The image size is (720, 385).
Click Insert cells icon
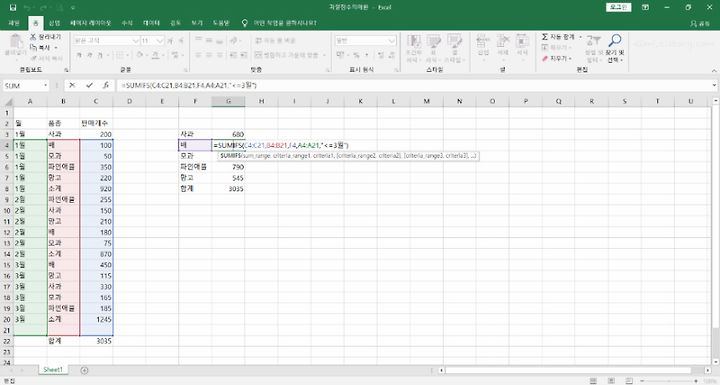click(483, 41)
